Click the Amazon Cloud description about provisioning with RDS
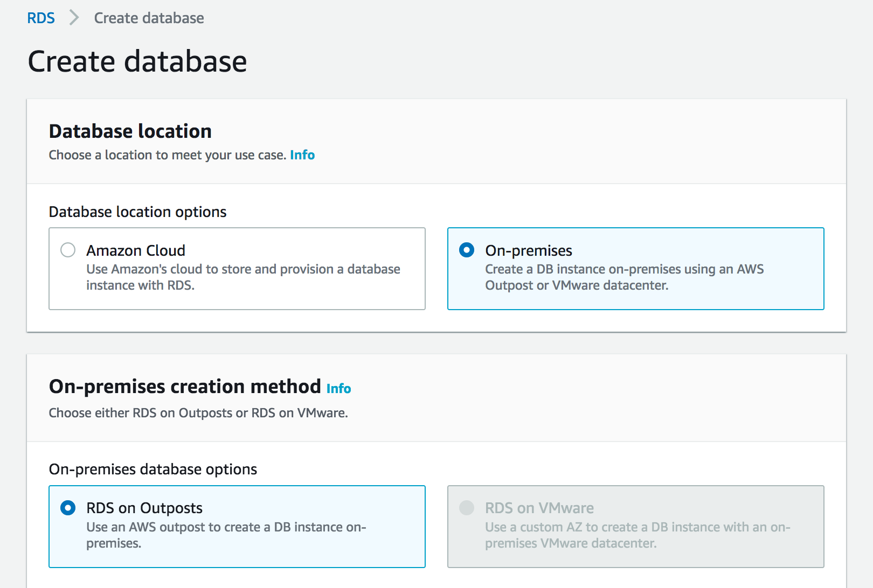 (x=243, y=277)
